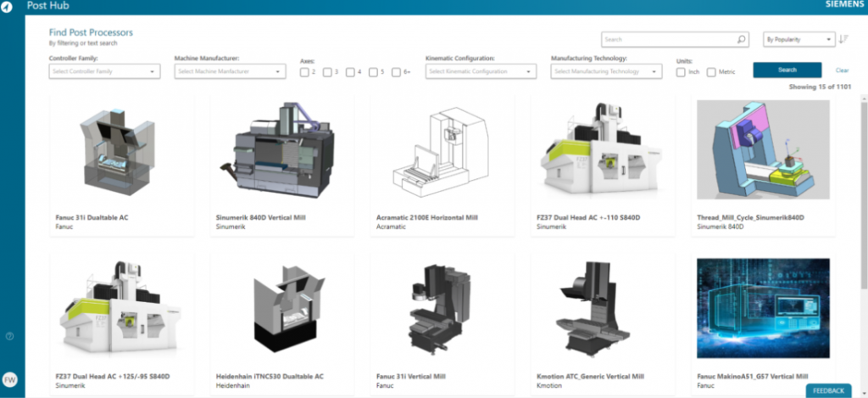Open the Kmotion ATC_Generic Vertical Mill image
868x398 pixels.
(x=602, y=307)
